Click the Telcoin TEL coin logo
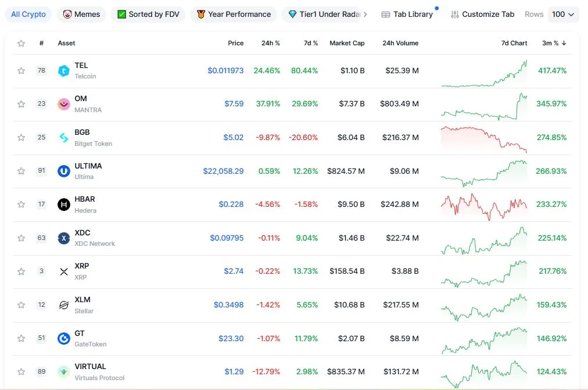Viewport: 588px width, 390px height. [64, 70]
